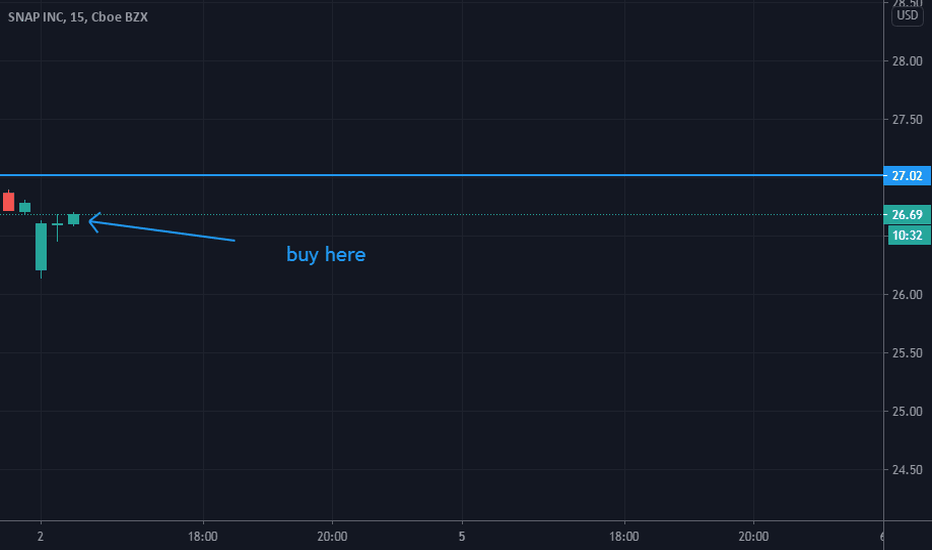Click the blue 27.02 price tag
Screen dimensions: 932x550
[x=907, y=175]
